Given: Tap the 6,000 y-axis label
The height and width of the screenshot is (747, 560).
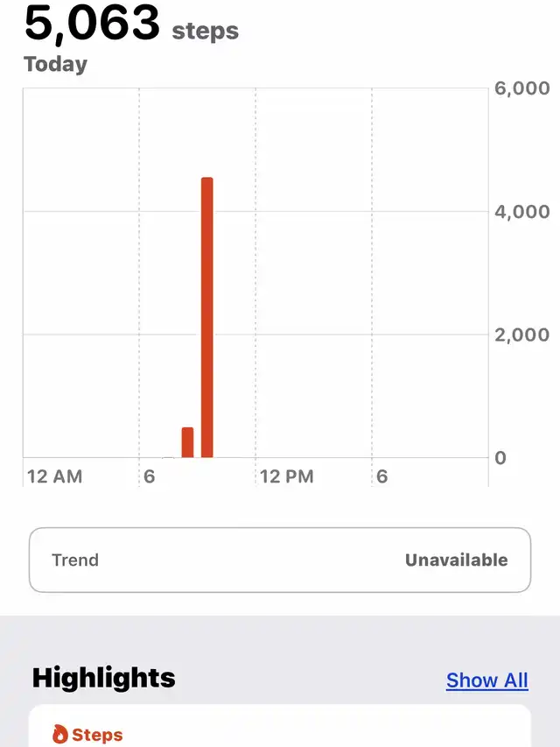Looking at the screenshot, I should 521,88.
